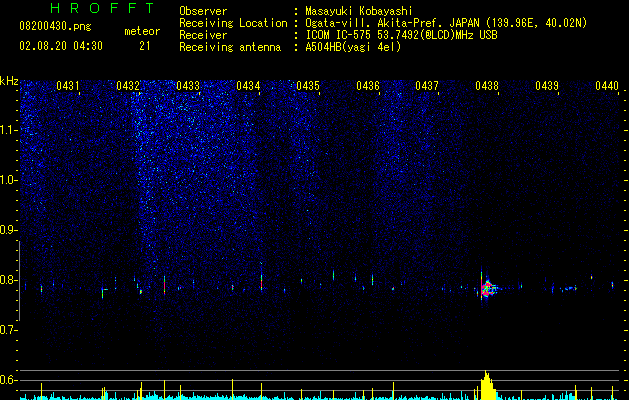Screen dimensions: 629x400
Task: Click the 0432 time marker
Action: pos(128,86)
